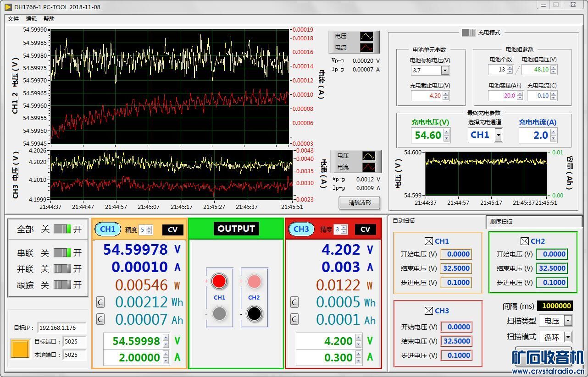
Task: Adjust charging current 2.0 A stepper
Action: pyautogui.click(x=554, y=135)
